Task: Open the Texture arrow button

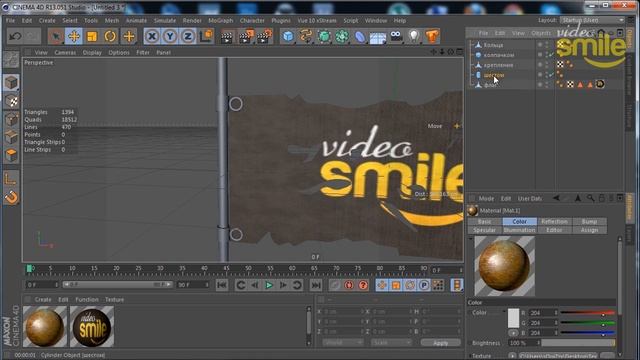Action: (x=512, y=356)
